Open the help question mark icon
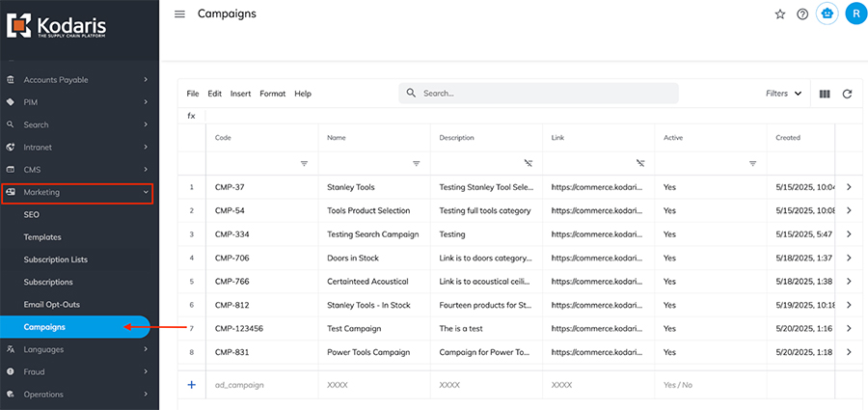868x410 pixels. point(802,14)
